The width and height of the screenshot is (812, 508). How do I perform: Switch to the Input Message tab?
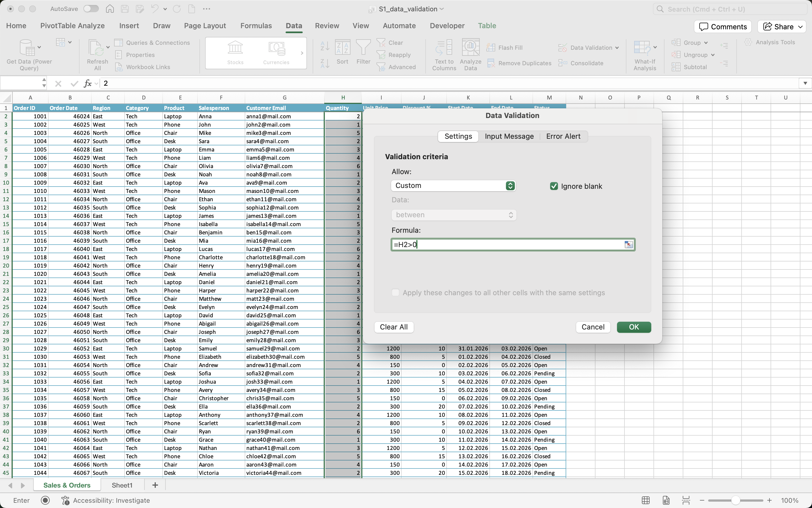pos(509,137)
